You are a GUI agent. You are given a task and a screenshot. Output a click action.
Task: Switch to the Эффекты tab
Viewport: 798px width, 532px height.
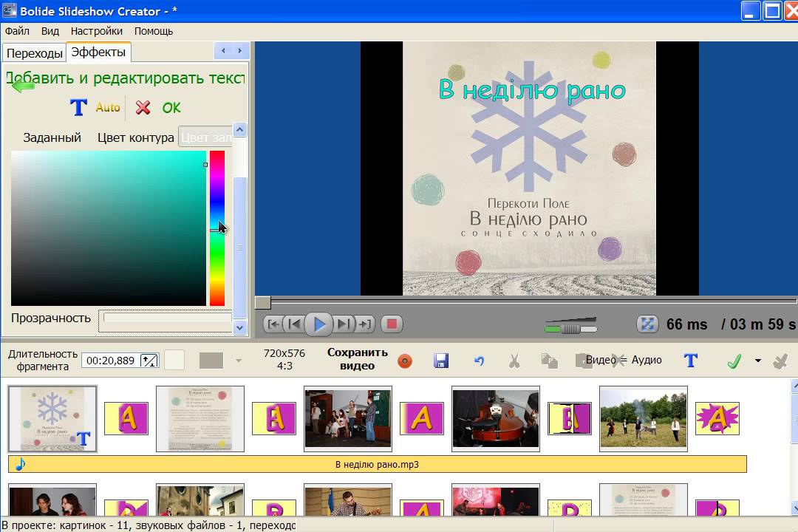[98, 52]
